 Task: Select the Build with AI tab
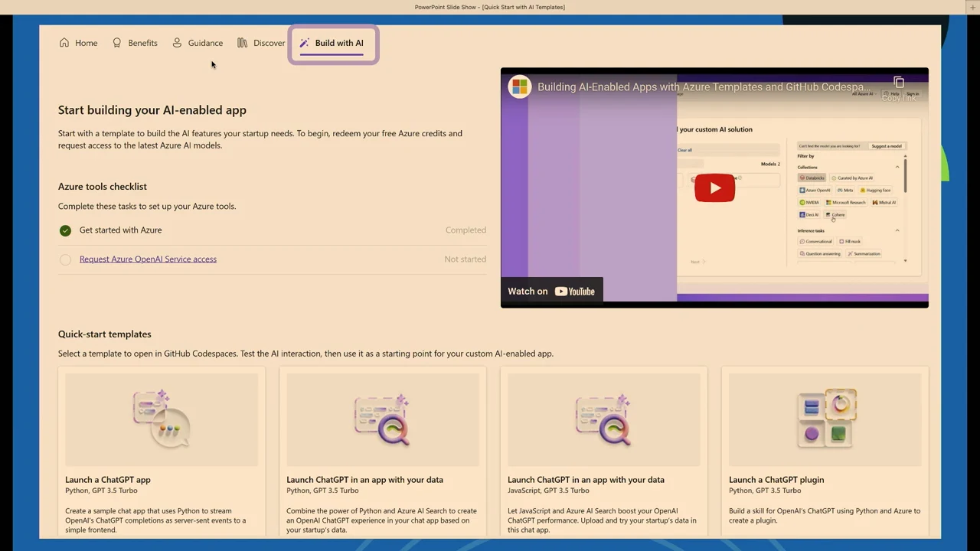point(332,43)
